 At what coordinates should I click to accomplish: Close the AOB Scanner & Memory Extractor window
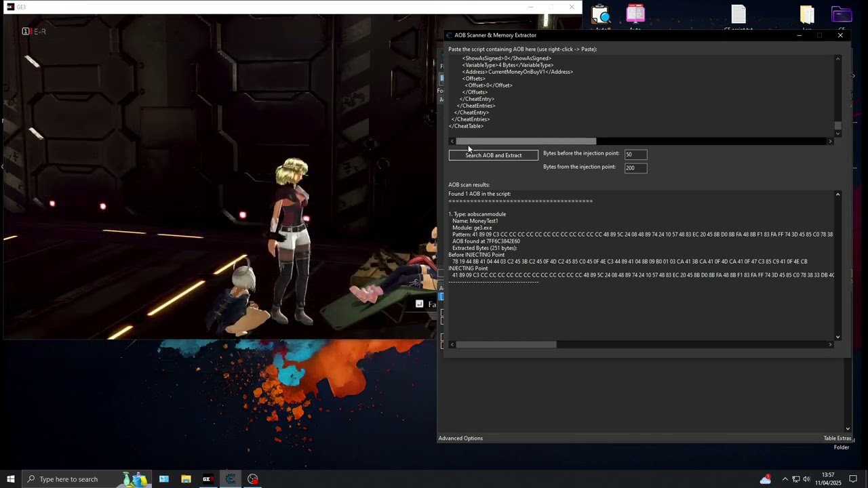[x=840, y=35]
